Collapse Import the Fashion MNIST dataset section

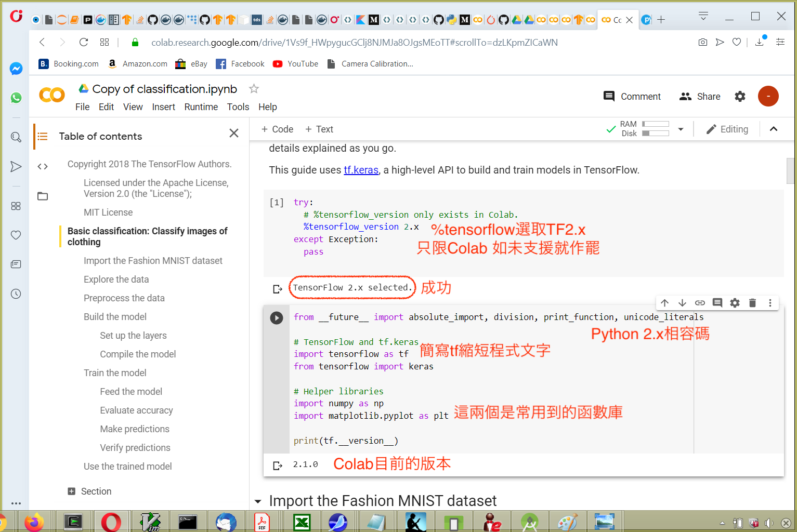tap(257, 501)
